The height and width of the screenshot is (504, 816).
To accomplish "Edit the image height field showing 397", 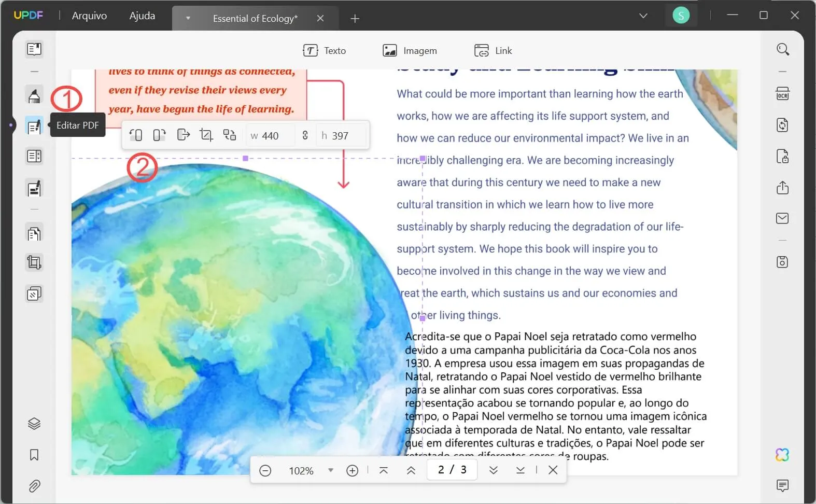I will [x=341, y=136].
